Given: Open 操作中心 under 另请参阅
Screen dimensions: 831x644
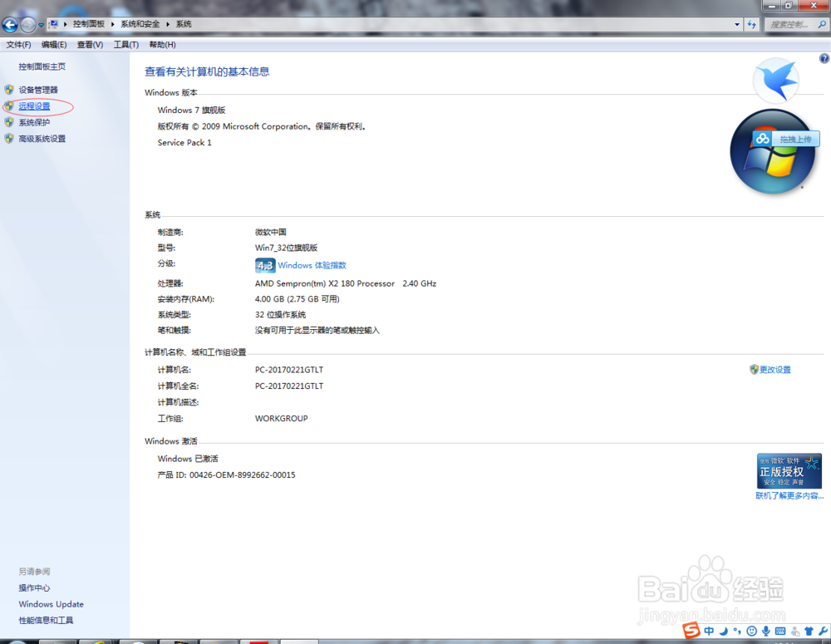Looking at the screenshot, I should (34, 587).
